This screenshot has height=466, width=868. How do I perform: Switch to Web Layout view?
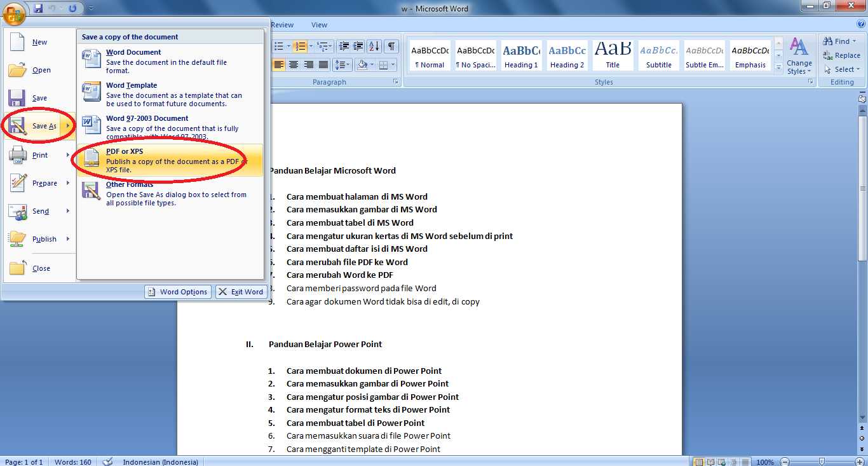click(722, 462)
